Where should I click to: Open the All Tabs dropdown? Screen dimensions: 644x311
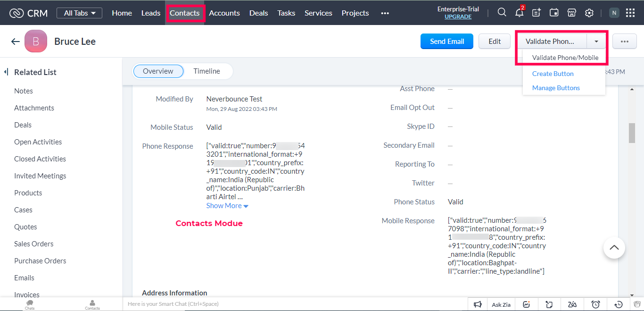(79, 13)
